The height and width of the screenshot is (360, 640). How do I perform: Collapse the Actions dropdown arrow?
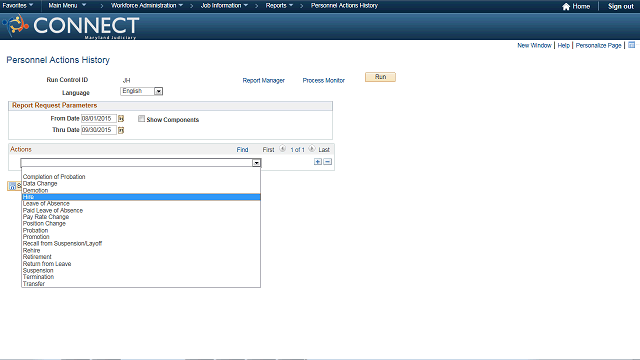pos(256,163)
